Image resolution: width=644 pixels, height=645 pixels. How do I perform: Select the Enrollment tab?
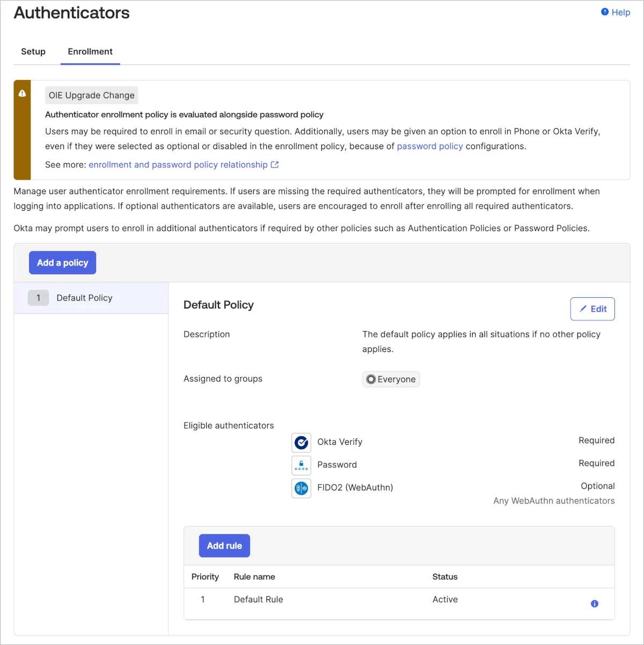(90, 52)
